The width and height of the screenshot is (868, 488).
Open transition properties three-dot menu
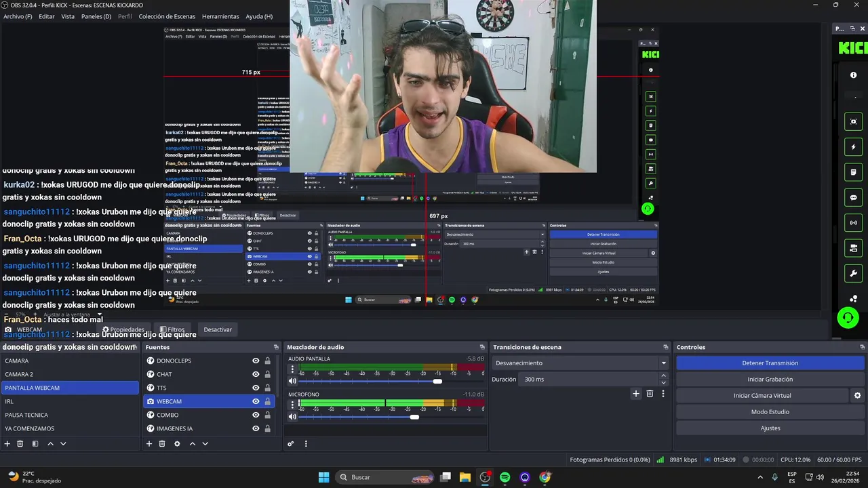[663, 394]
